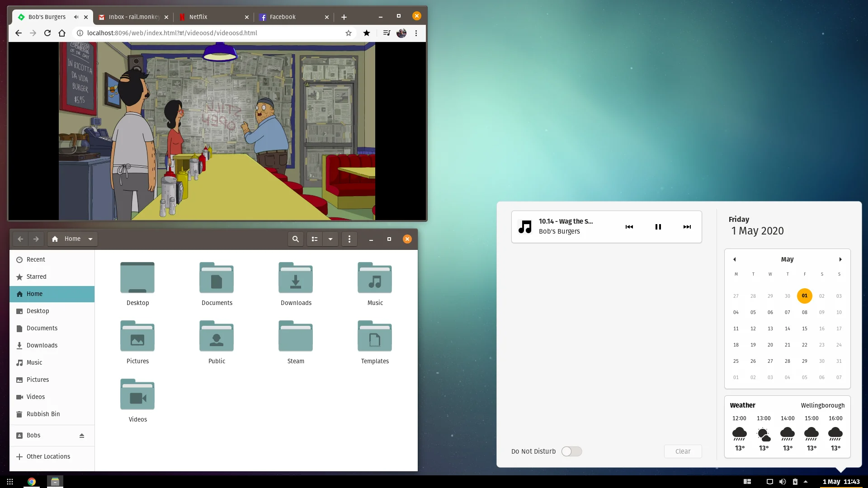The image size is (868, 488).
Task: Toggle list view in file manager
Action: point(315,239)
